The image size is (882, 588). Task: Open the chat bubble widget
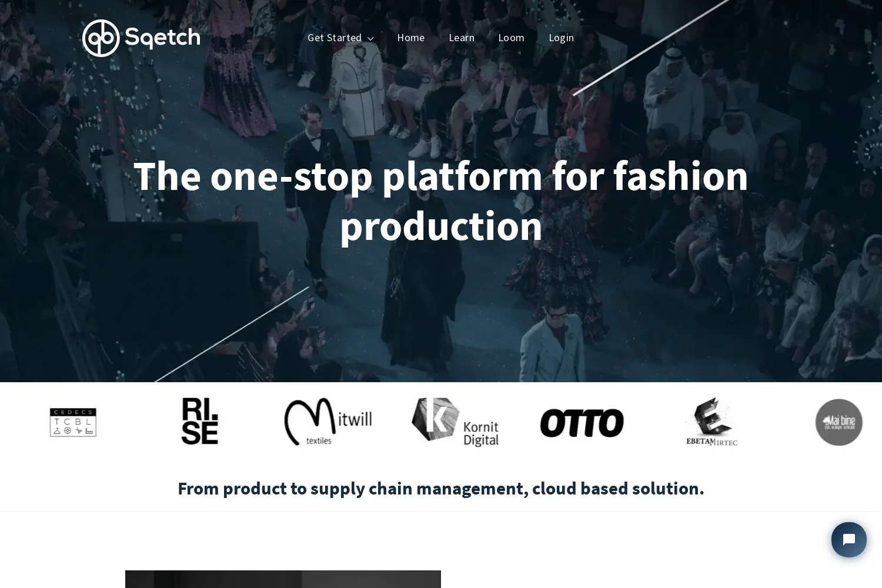point(848,540)
